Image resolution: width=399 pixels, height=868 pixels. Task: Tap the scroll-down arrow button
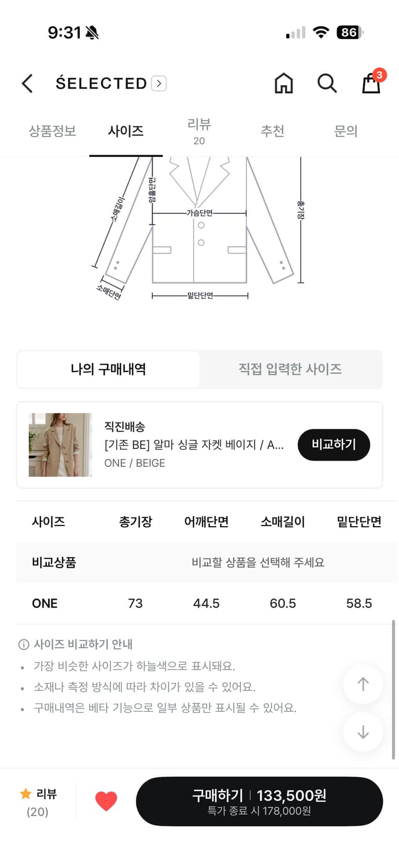[363, 732]
